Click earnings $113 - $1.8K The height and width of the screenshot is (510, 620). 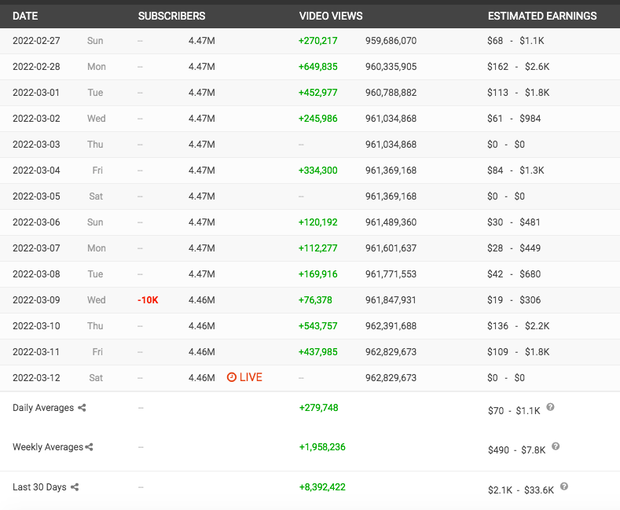(518, 93)
